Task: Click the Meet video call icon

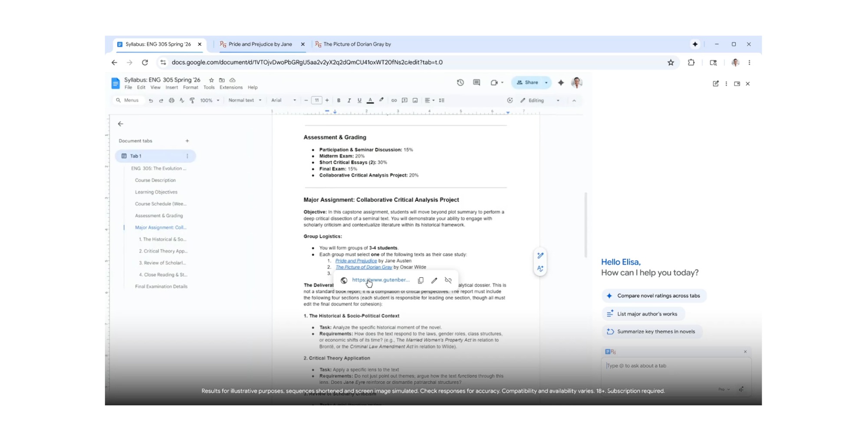Action: point(494,82)
